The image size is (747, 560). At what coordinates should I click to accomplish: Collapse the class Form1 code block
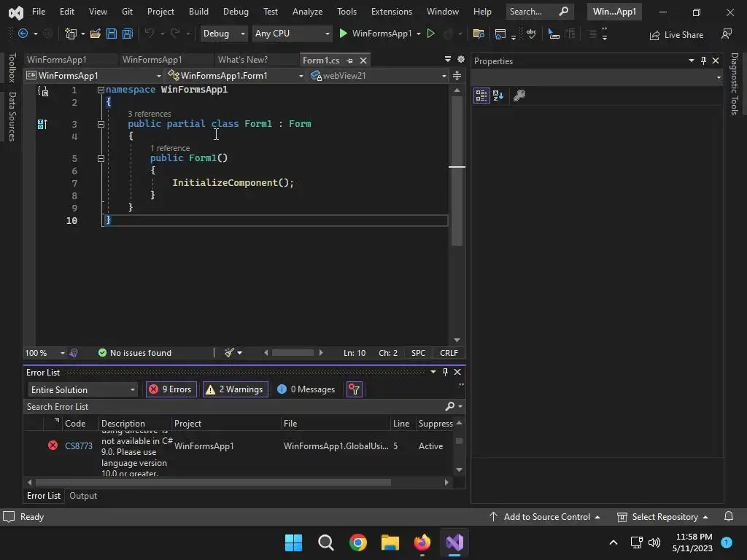[x=101, y=124]
